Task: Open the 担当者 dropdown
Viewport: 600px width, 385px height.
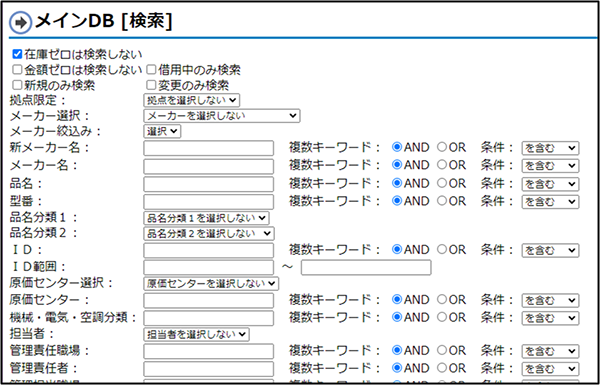Action: [x=196, y=334]
